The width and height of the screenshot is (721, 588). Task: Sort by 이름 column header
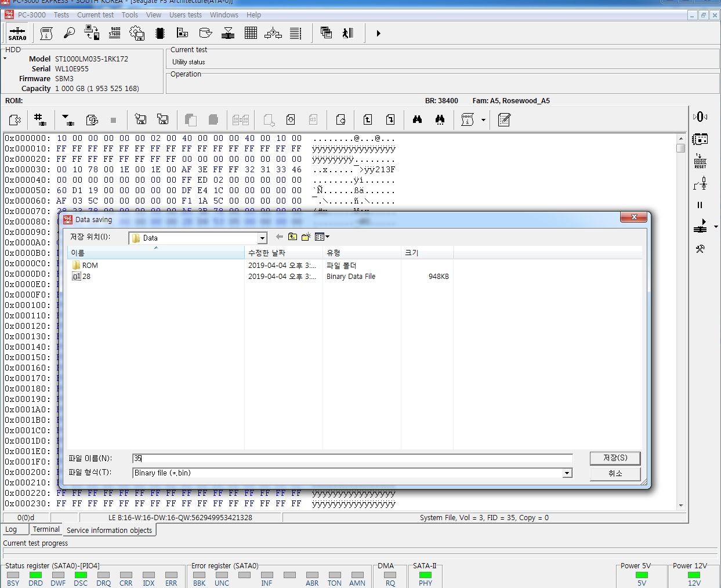(x=156, y=253)
